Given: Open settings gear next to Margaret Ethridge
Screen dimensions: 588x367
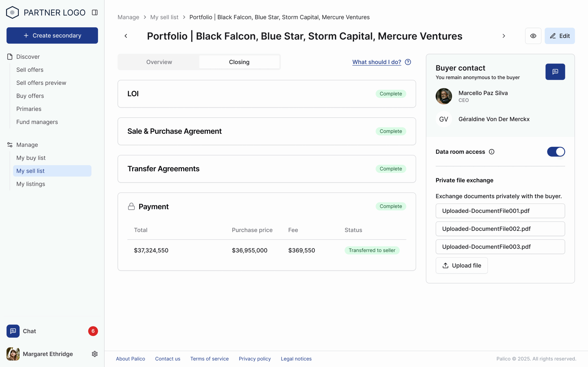Looking at the screenshot, I should pos(95,354).
